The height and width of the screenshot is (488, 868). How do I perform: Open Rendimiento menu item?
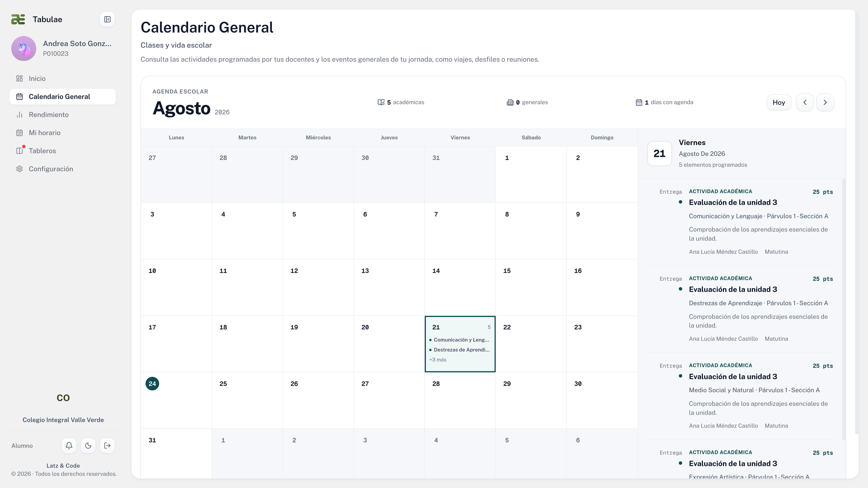point(63,115)
